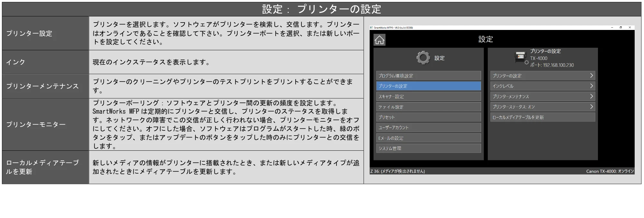The image size is (644, 218).
Task: Minimize the SmartWorks MFP window
Action: coord(612,28)
